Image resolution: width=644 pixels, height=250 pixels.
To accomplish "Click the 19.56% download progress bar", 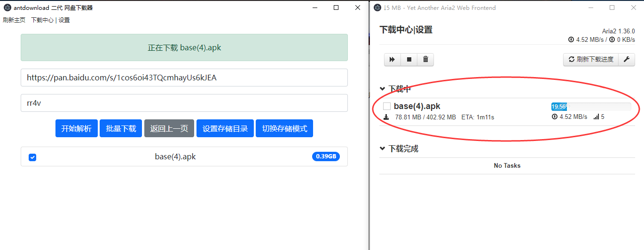I will pyautogui.click(x=591, y=107).
